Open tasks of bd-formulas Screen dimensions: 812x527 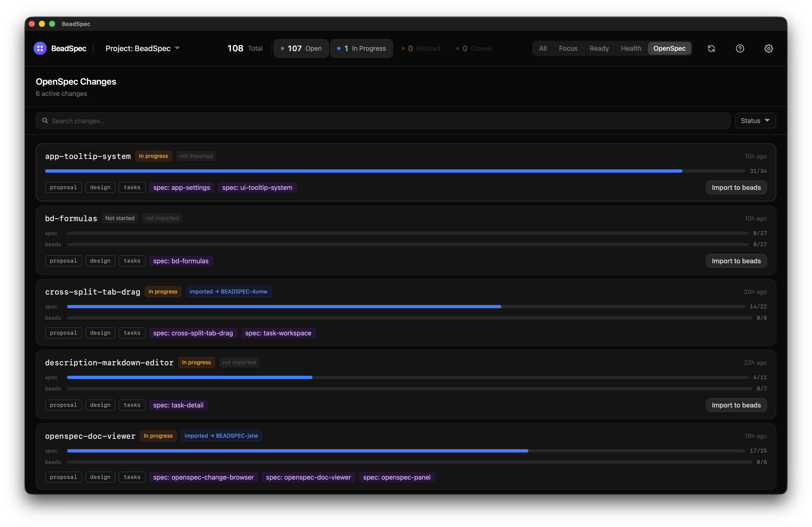pos(132,261)
